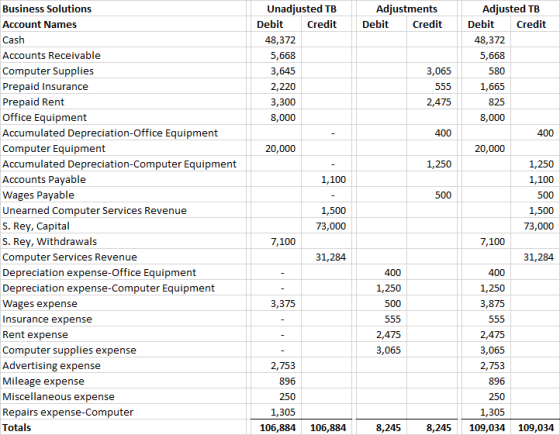Image resolution: width=560 pixels, height=435 pixels.
Task: Select the Office Equipment row label
Action: (x=44, y=118)
